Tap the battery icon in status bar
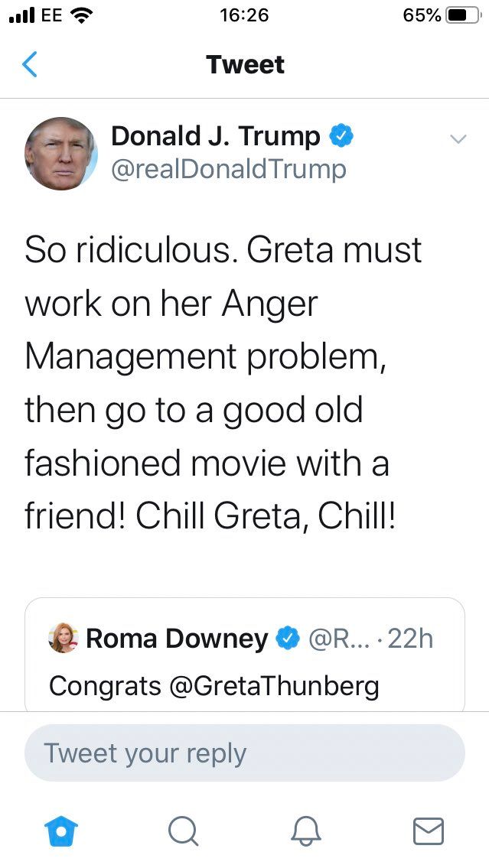The image size is (489, 868). click(462, 15)
